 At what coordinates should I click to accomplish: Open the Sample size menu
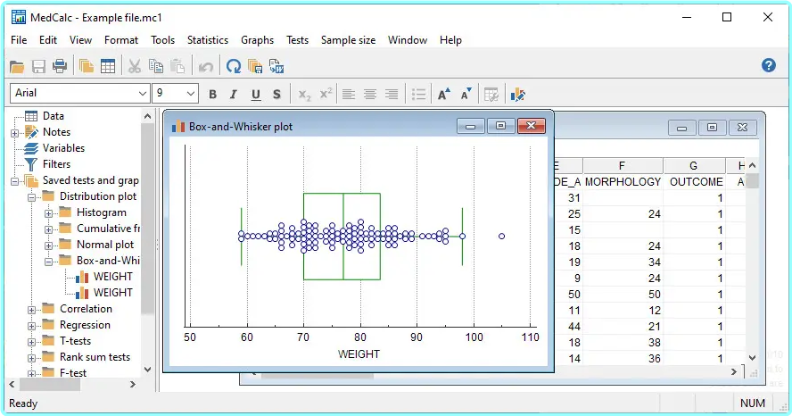click(348, 40)
